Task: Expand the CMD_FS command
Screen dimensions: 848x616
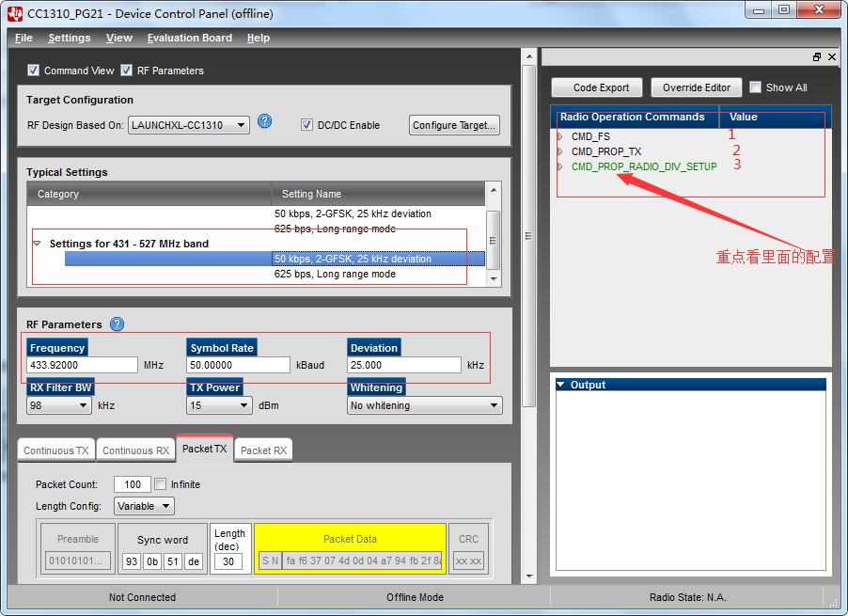Action: tap(560, 136)
